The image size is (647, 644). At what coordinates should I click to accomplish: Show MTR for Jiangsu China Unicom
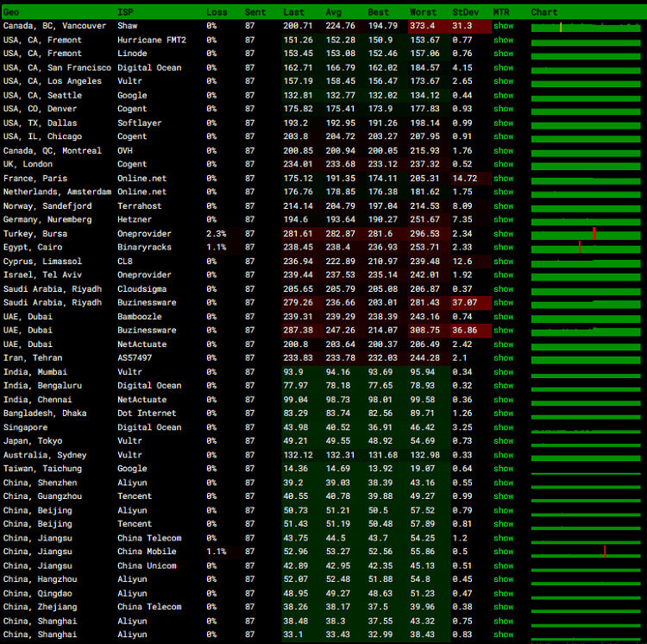click(504, 565)
